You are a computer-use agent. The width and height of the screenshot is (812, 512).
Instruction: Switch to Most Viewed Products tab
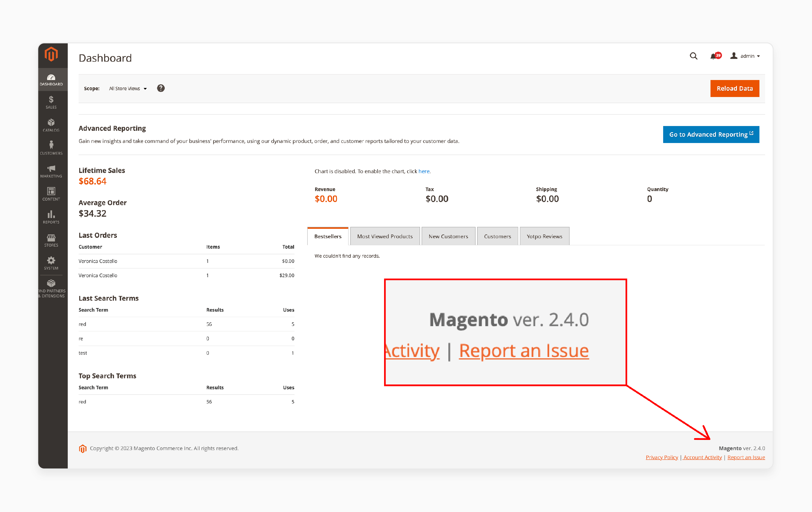385,236
